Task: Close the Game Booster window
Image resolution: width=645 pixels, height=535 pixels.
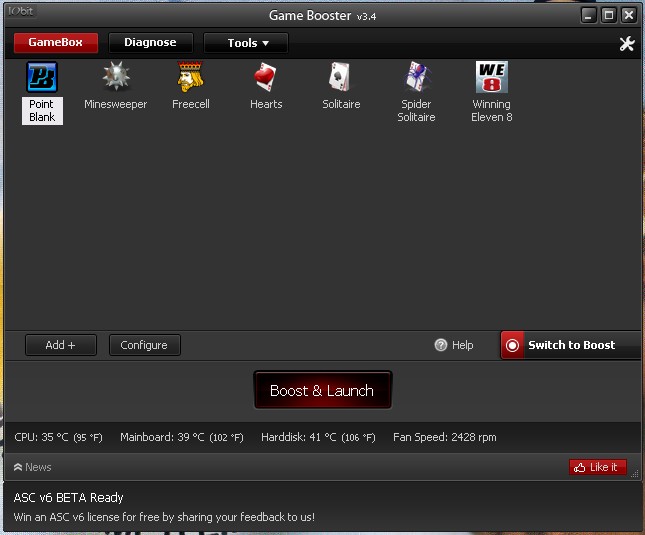Action: click(629, 16)
